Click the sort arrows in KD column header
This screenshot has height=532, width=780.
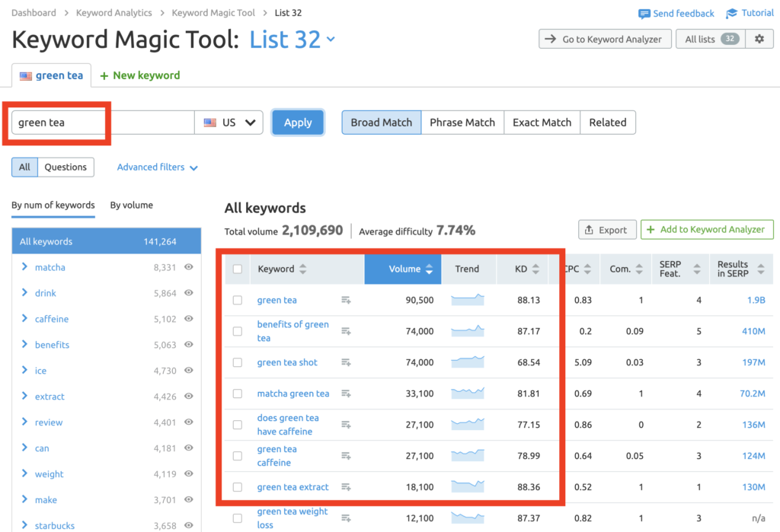coord(535,269)
